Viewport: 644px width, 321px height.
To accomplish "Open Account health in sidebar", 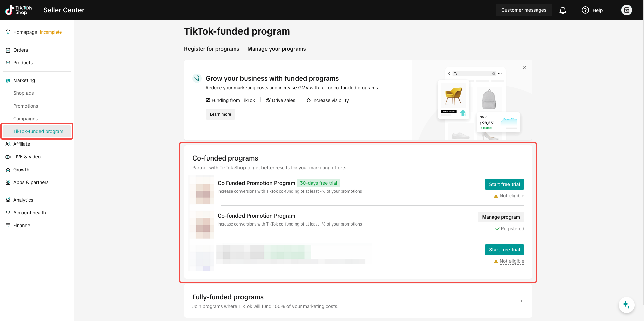I will pyautogui.click(x=30, y=213).
